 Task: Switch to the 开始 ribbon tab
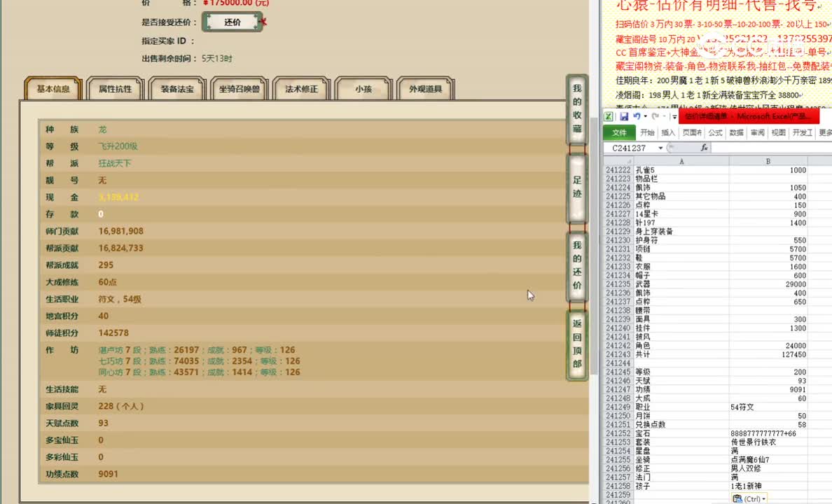647,132
